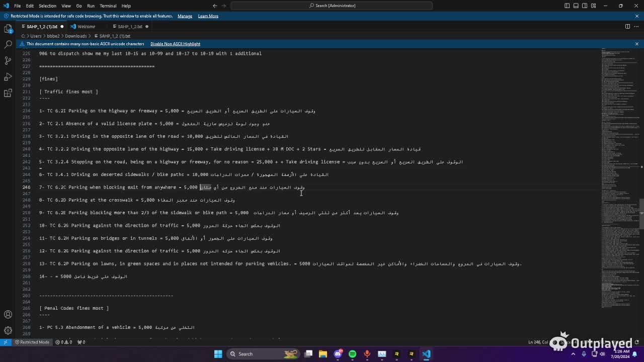Open the Selection menu
Image resolution: width=644 pixels, height=362 pixels.
[x=47, y=6]
